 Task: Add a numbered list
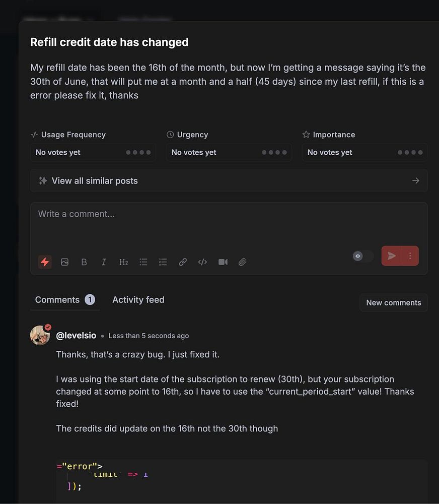(163, 262)
